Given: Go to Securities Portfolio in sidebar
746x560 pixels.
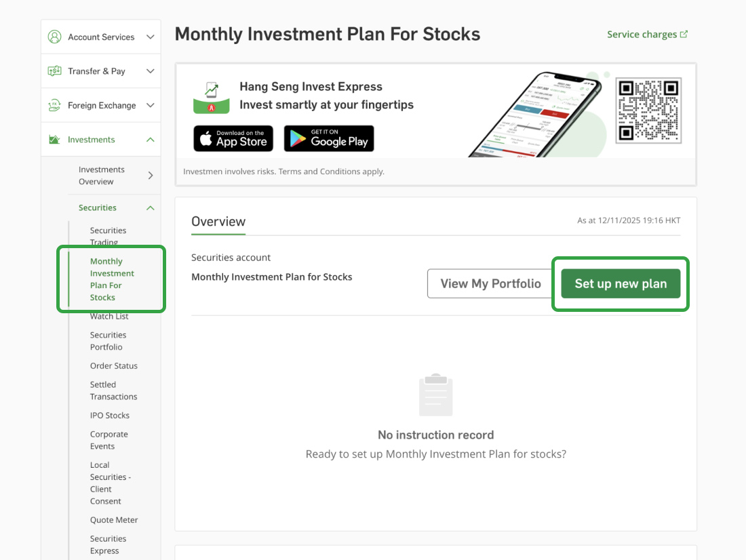Looking at the screenshot, I should [106, 341].
